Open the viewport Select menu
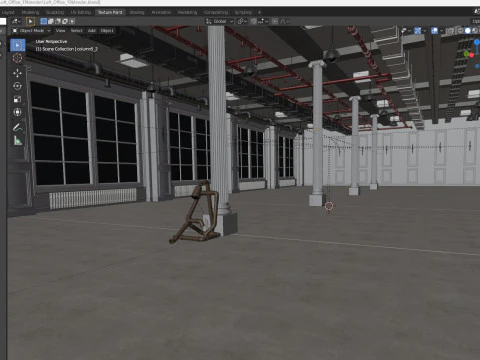Viewport: 480px width, 360px height. pos(76,31)
